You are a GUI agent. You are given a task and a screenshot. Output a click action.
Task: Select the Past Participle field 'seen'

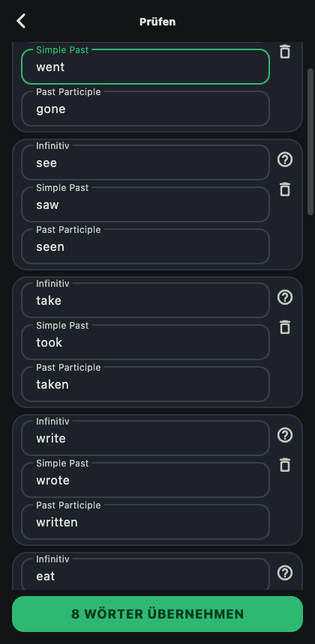(145, 246)
